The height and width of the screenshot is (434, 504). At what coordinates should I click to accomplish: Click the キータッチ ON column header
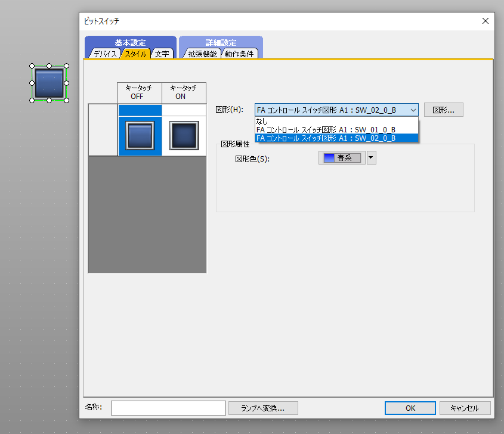(184, 92)
